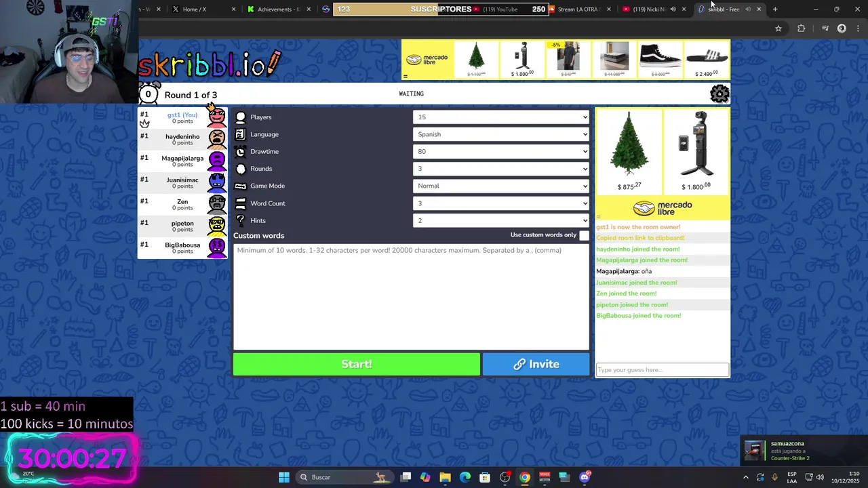Click the Windows taskbar Buscar search box
This screenshot has width=868, height=488.
(x=344, y=477)
